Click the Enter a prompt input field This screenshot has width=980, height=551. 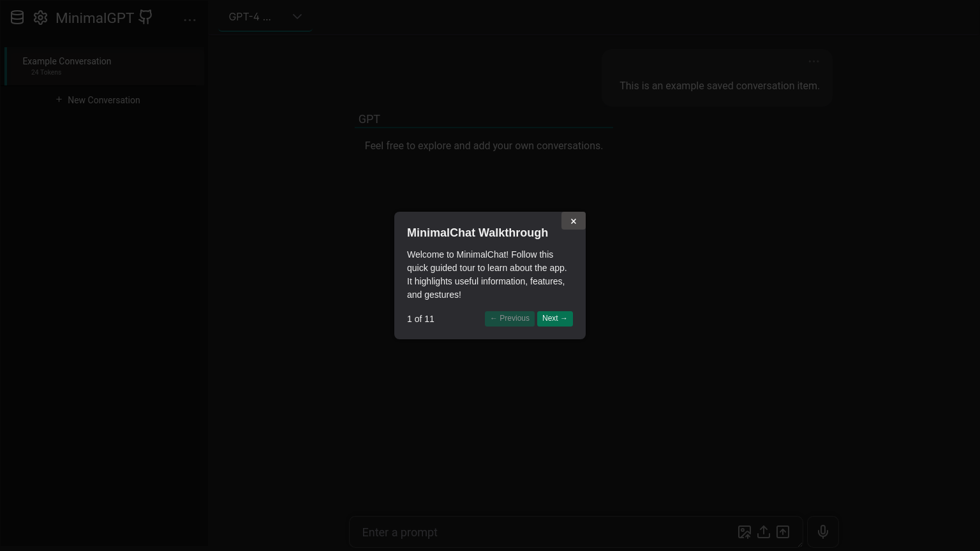pyautogui.click(x=542, y=532)
